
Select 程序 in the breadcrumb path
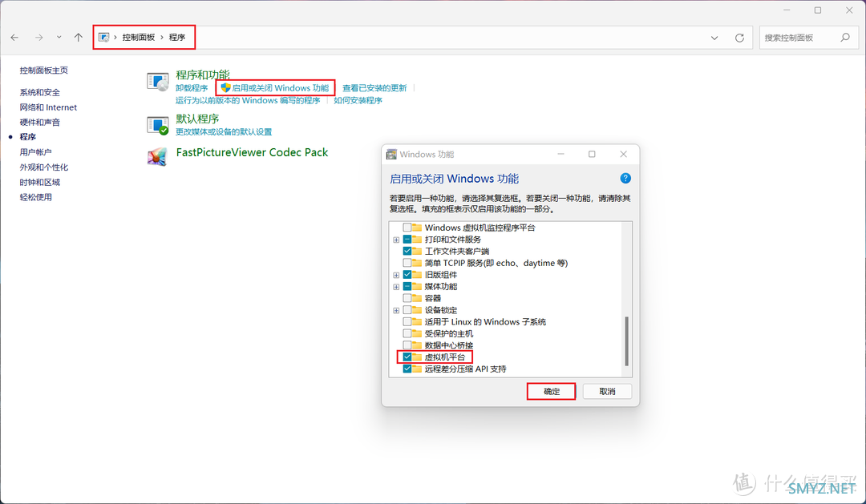[176, 38]
